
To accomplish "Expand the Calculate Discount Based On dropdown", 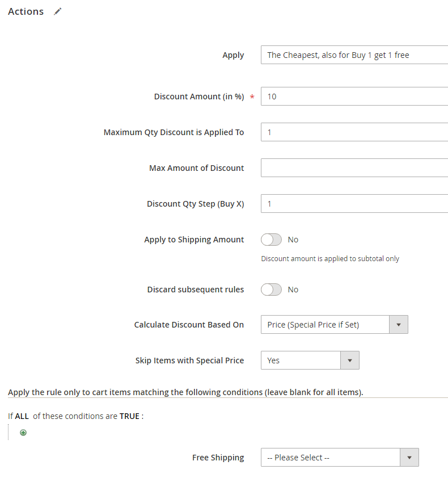I will 334,325.
